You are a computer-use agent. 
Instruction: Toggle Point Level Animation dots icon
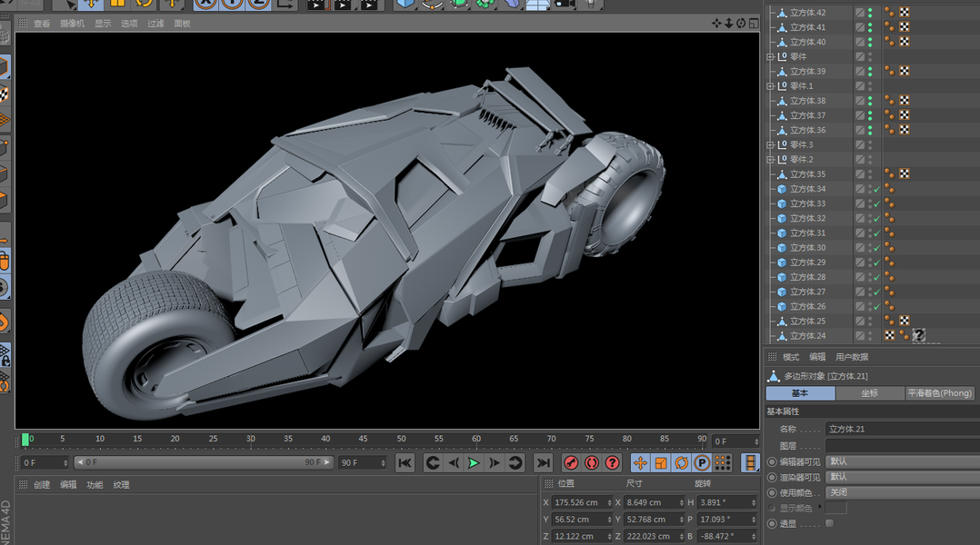pos(723,462)
